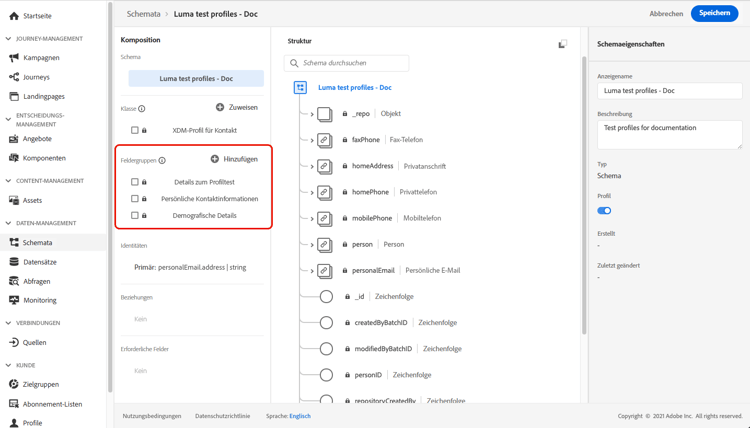Click the info icon next to Klasse
This screenshot has width=750, height=428.
[x=142, y=109]
